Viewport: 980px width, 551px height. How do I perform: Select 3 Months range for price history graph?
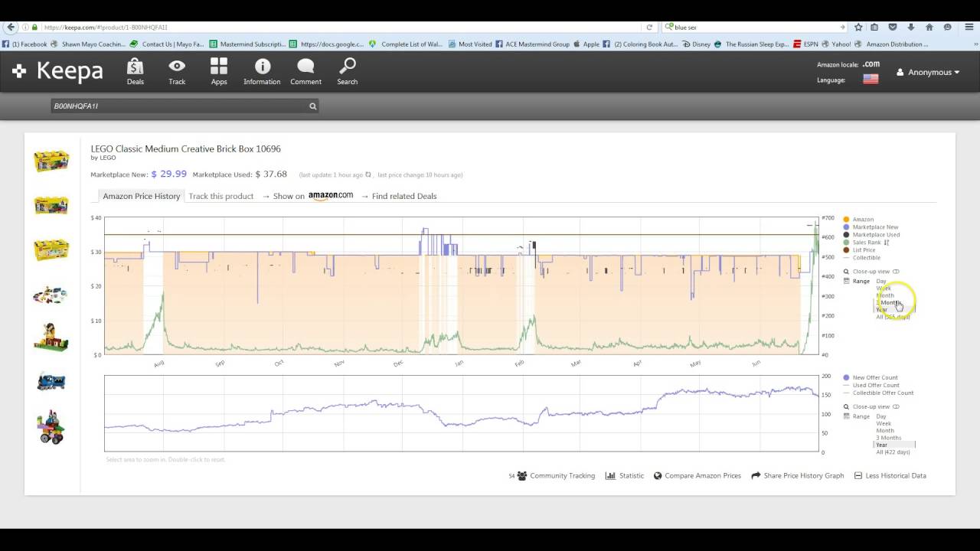(x=889, y=302)
